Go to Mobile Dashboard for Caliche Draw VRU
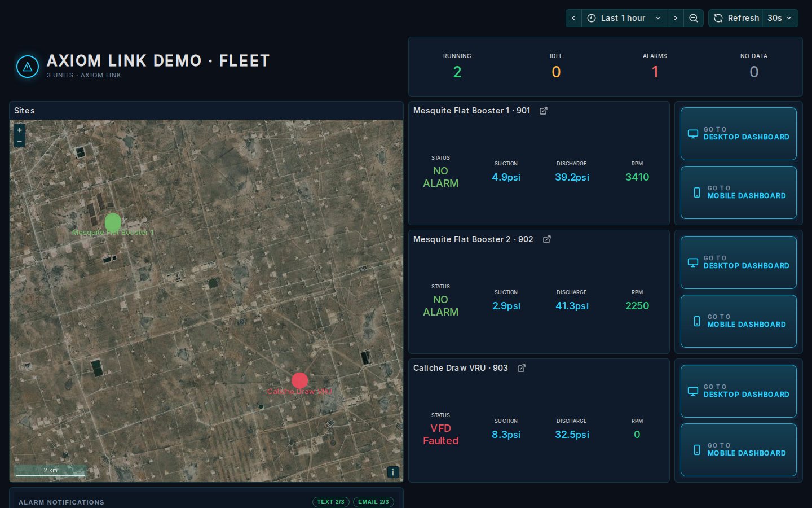 coord(739,450)
